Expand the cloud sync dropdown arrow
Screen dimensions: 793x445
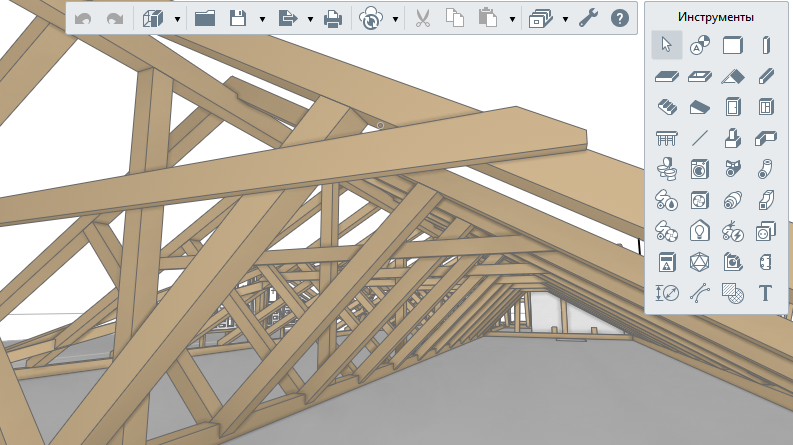tap(395, 19)
